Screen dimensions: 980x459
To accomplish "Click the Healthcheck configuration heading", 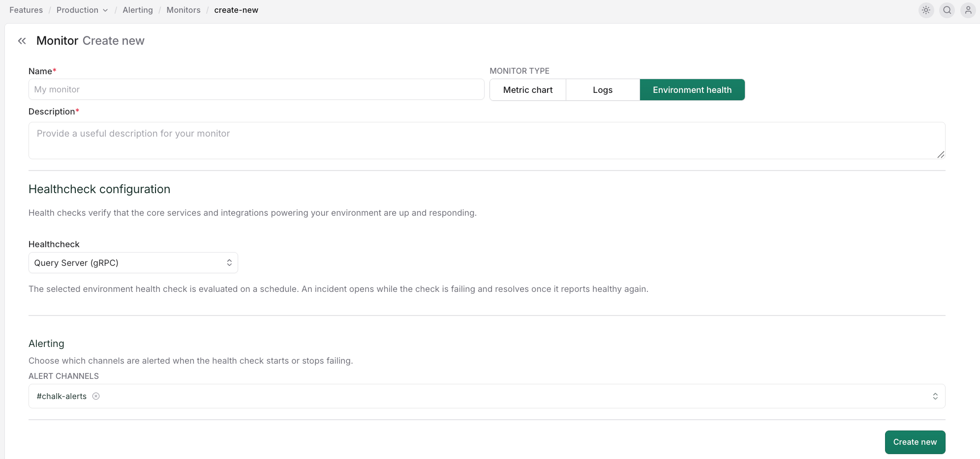I will (99, 189).
